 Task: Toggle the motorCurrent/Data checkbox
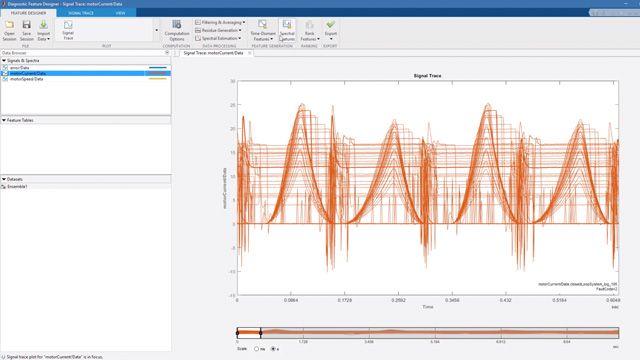tap(5, 73)
